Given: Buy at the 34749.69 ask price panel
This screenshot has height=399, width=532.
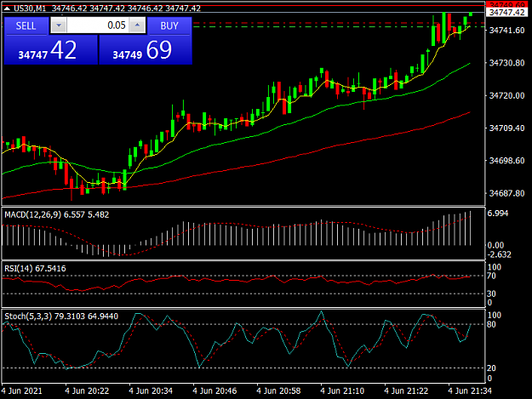Looking at the screenshot, I should [146, 50].
